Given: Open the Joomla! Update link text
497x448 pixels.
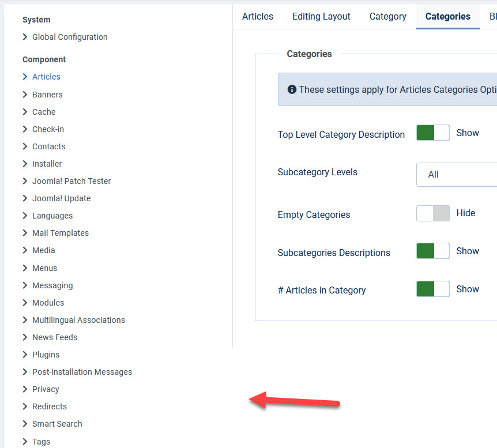Looking at the screenshot, I should (x=62, y=198).
